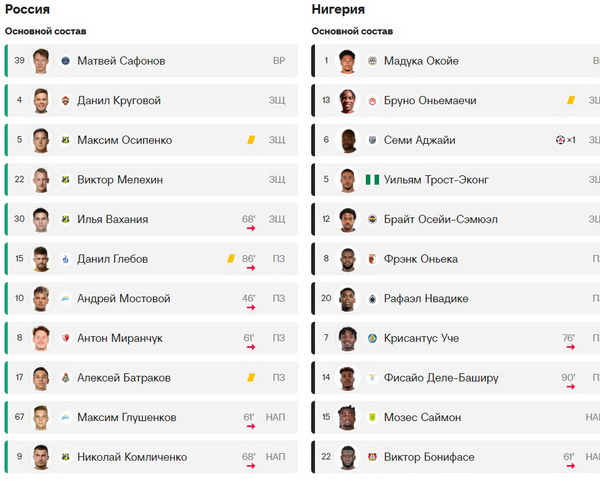Click Nigeria flag icon by Уильям Трост-Эконг
The width and height of the screenshot is (600, 481).
[372, 179]
